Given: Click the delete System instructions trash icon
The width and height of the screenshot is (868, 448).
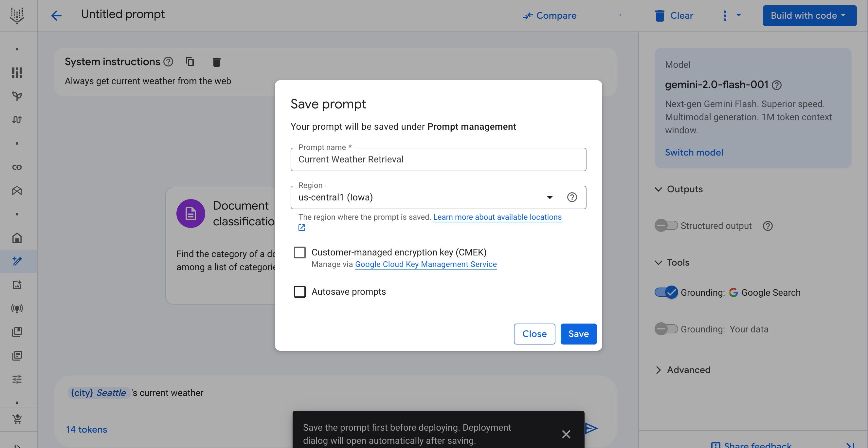Looking at the screenshot, I should (216, 62).
